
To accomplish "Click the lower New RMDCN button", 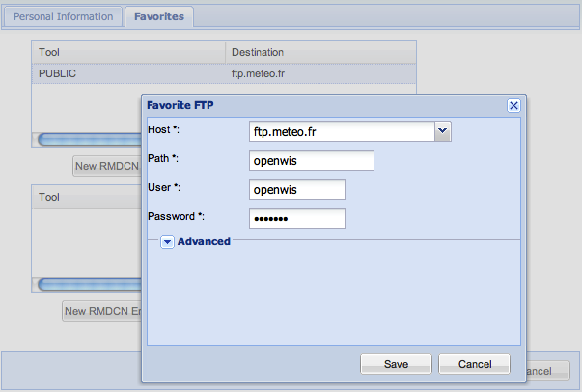I will (101, 311).
